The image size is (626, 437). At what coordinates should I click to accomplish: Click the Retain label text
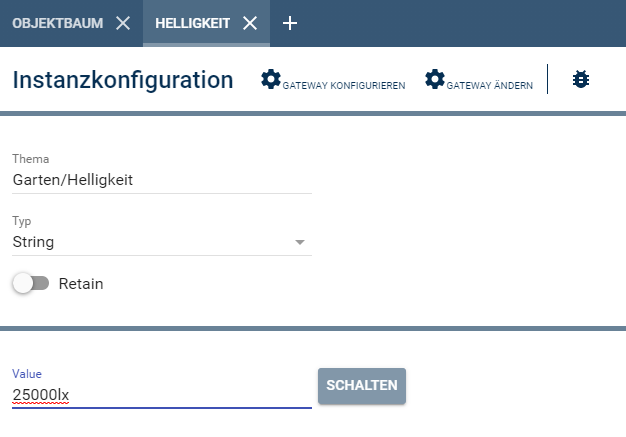(81, 284)
